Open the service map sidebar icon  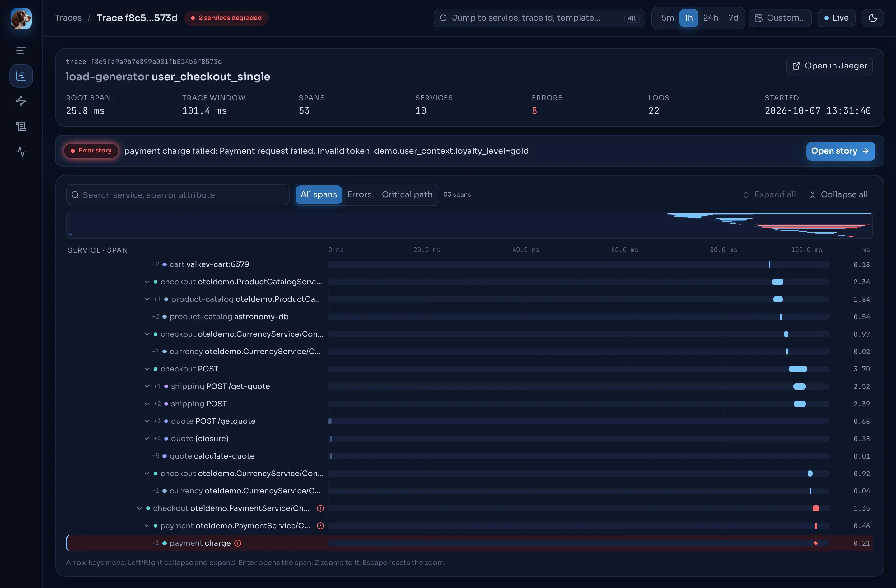(x=21, y=101)
